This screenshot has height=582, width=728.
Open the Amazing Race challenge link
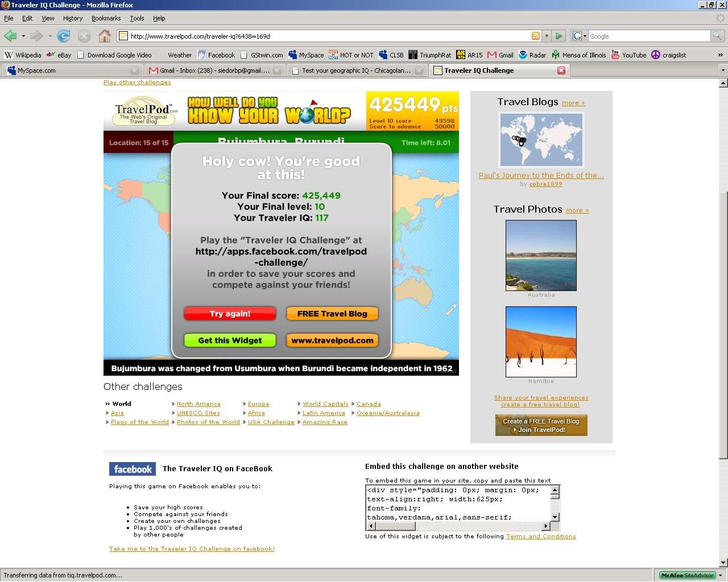[325, 422]
